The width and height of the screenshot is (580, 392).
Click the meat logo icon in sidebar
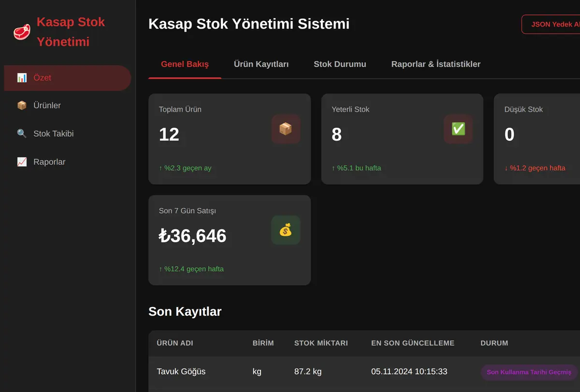click(x=22, y=32)
